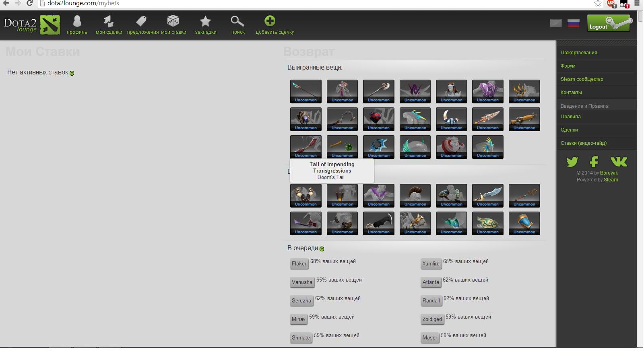Click the Steam link in footer
Image resolution: width=644 pixels, height=362 pixels.
click(x=611, y=180)
